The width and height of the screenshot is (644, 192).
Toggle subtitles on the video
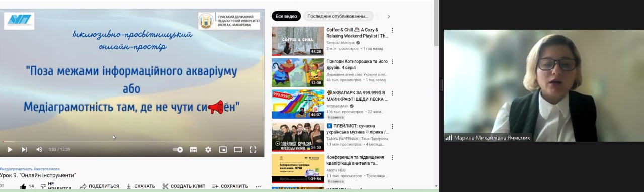(193, 149)
